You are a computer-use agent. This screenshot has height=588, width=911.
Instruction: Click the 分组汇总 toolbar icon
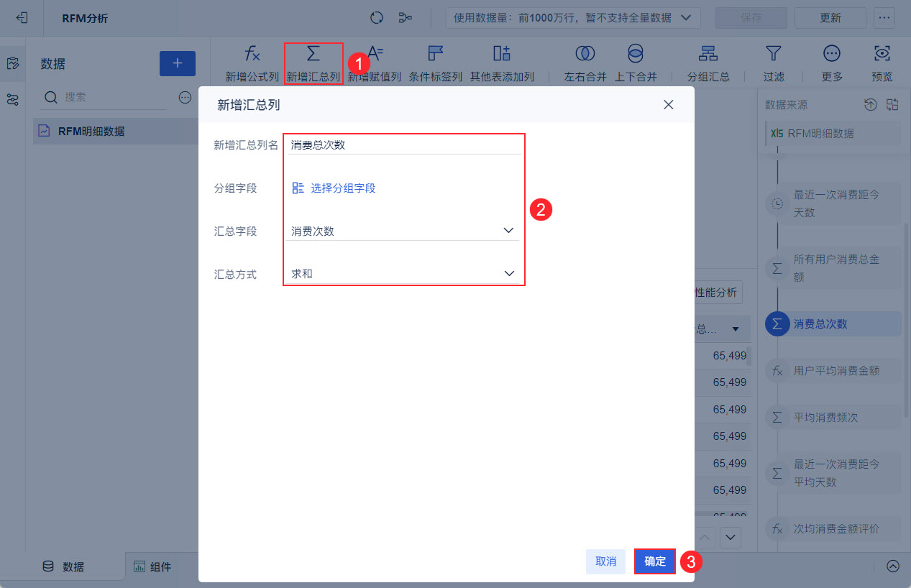708,63
